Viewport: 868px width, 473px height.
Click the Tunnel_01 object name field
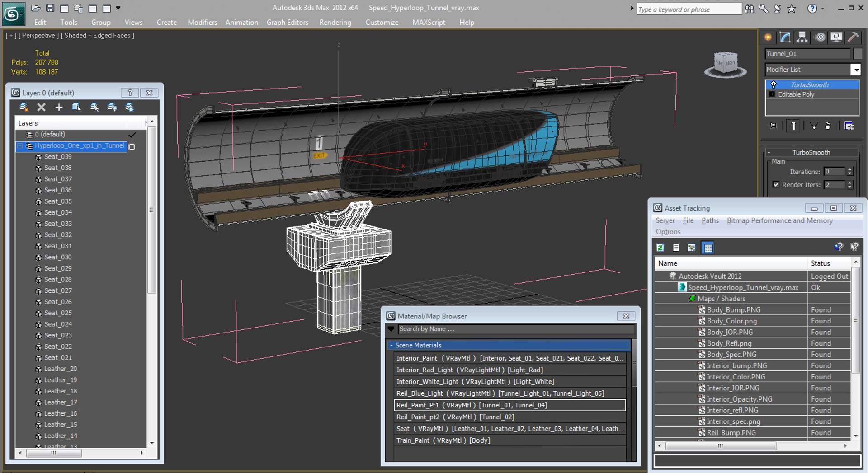(807, 53)
